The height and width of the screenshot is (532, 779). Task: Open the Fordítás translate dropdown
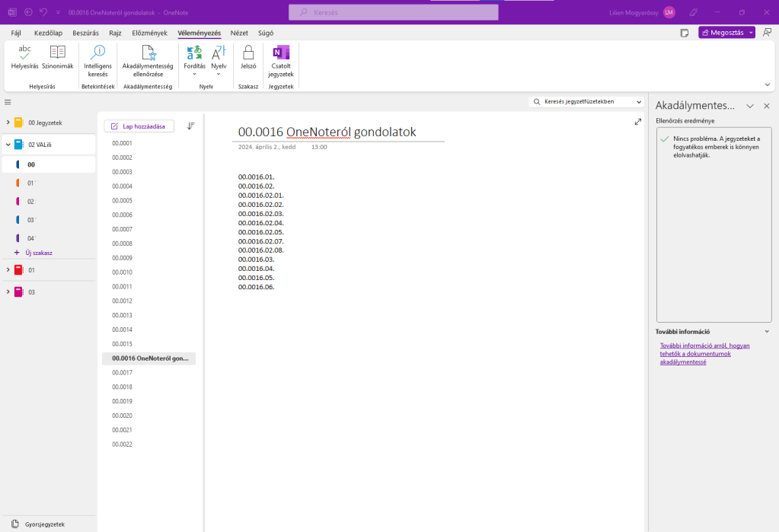194,59
